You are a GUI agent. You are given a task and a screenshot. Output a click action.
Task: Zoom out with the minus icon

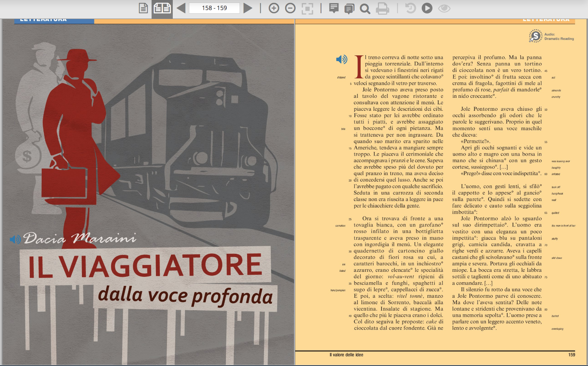click(290, 8)
